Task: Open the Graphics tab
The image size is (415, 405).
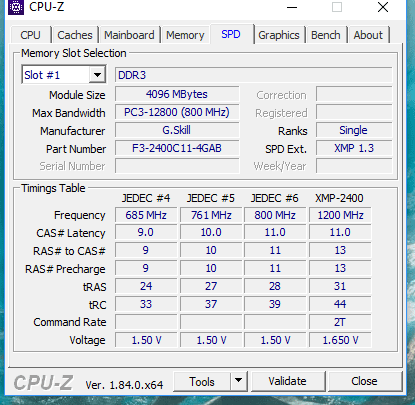Action: (279, 35)
